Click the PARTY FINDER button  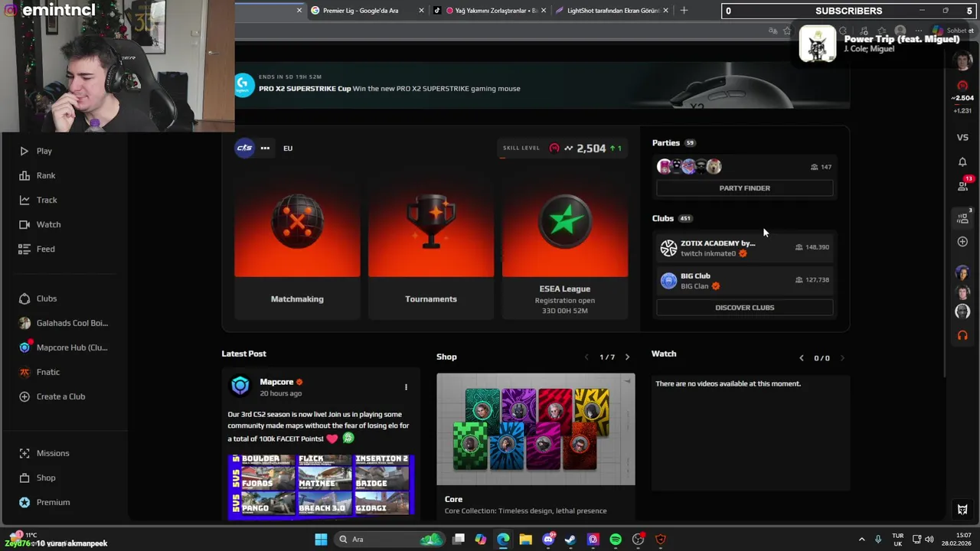pos(744,188)
